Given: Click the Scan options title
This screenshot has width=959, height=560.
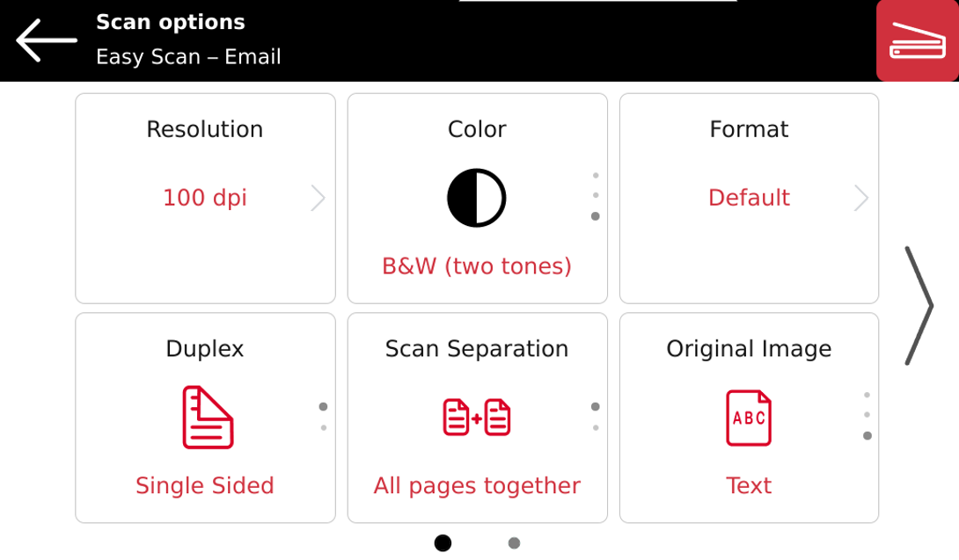Looking at the screenshot, I should click(x=171, y=22).
